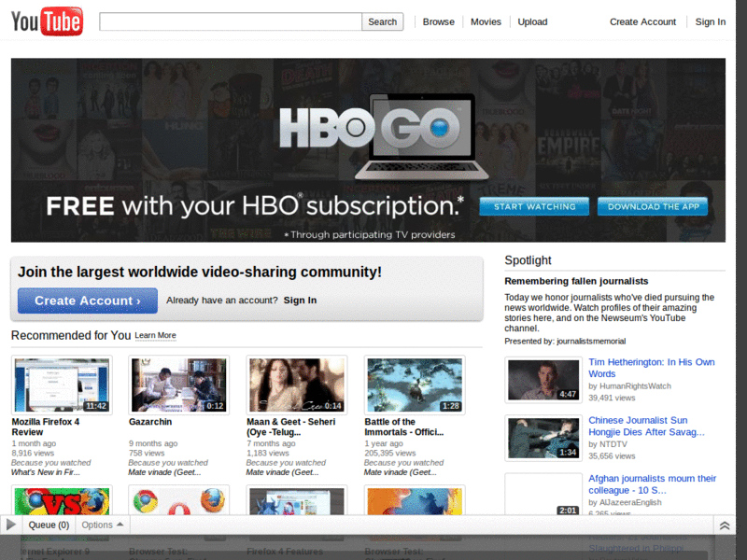Click Mate vinade link under Gazarchin
The height and width of the screenshot is (560, 747).
164,472
